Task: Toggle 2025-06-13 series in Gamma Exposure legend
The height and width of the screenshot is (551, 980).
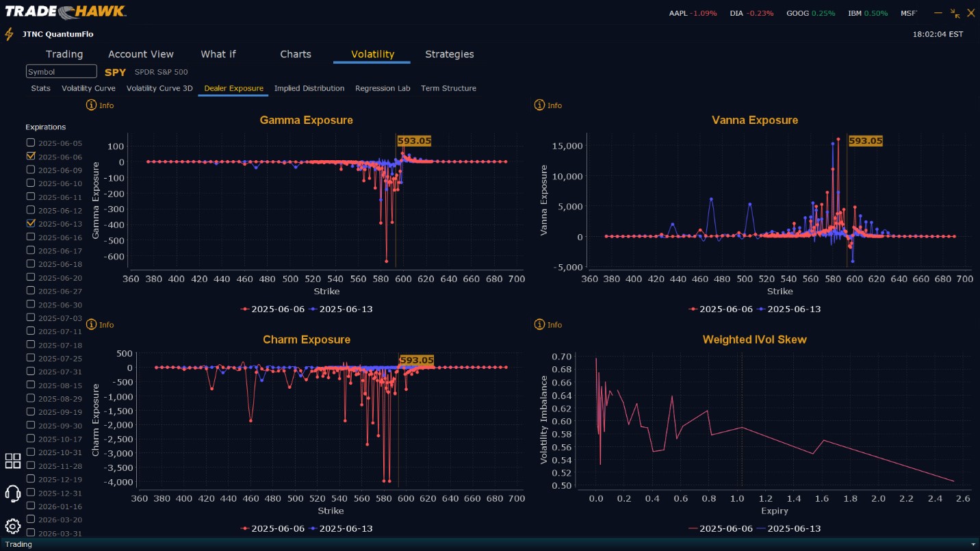Action: tap(340, 309)
